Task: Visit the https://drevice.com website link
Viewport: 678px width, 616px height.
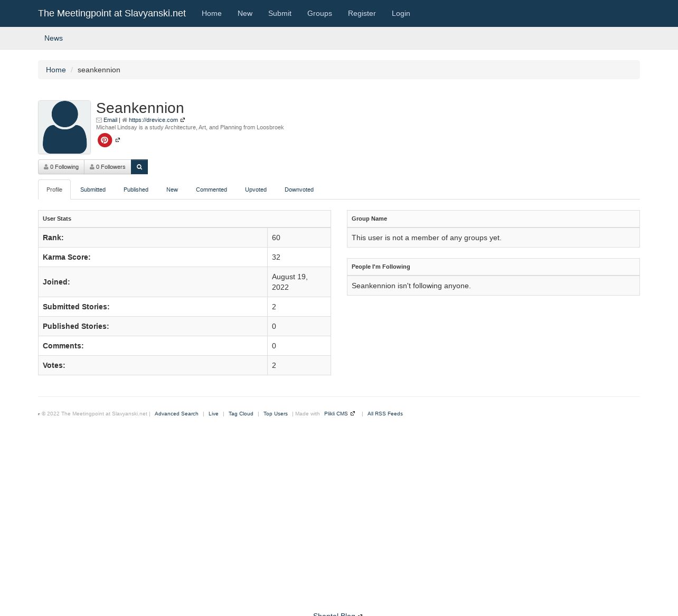Action: (153, 120)
